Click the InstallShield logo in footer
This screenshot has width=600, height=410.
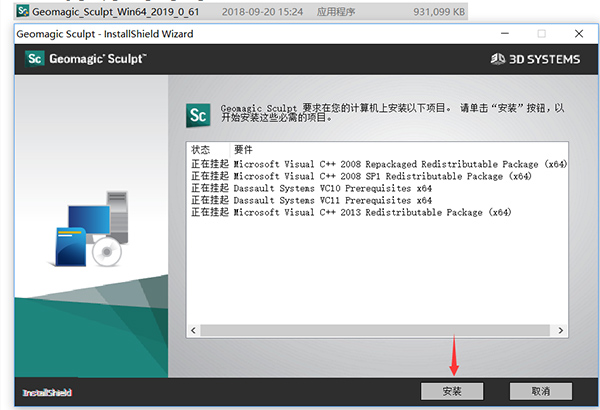click(47, 392)
